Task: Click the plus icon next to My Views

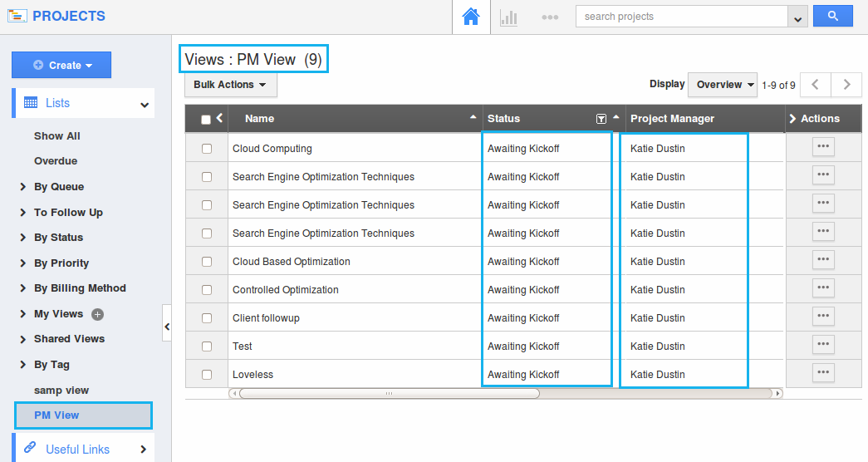Action: [97, 314]
